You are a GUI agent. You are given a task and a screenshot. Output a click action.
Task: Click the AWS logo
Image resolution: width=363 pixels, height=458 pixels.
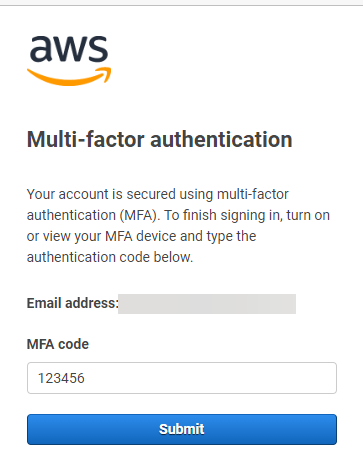pyautogui.click(x=69, y=60)
